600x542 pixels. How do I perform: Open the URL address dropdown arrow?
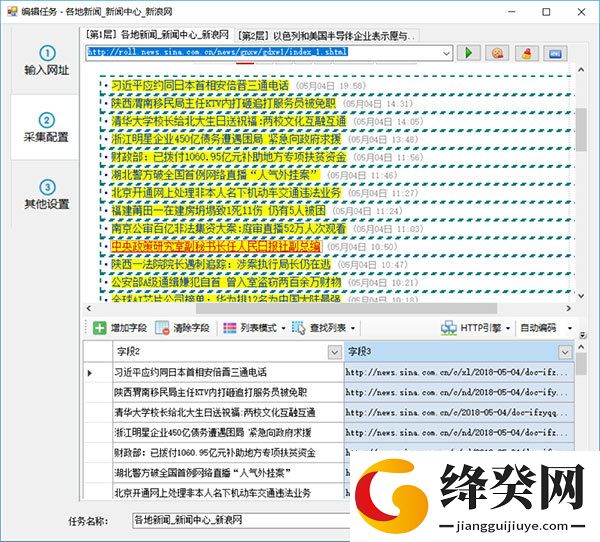(446, 53)
